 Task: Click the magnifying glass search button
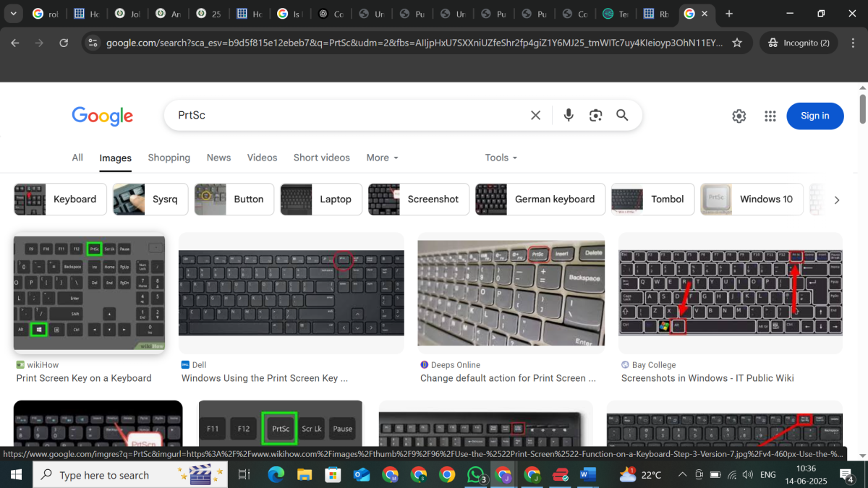coord(622,116)
